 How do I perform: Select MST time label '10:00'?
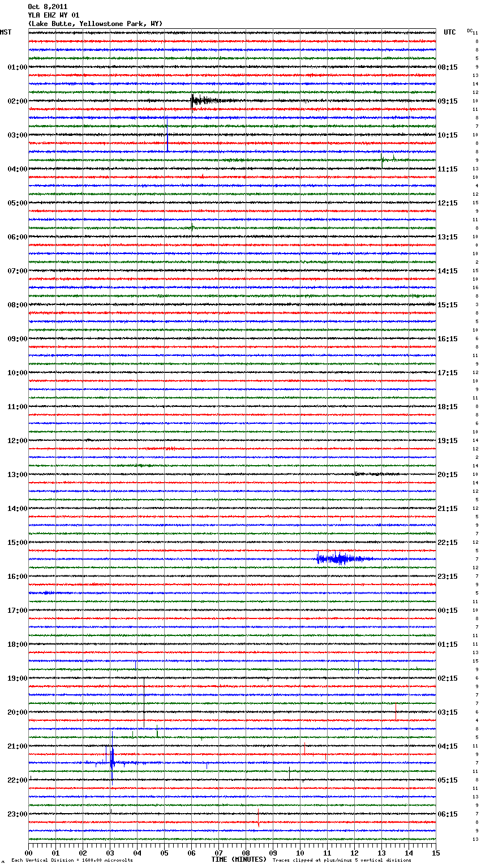17,373
